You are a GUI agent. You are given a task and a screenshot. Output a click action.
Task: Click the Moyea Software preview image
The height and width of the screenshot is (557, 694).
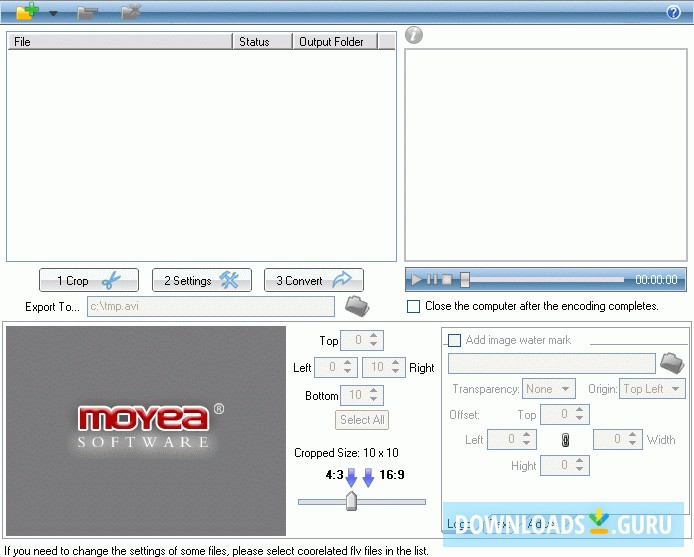point(146,431)
